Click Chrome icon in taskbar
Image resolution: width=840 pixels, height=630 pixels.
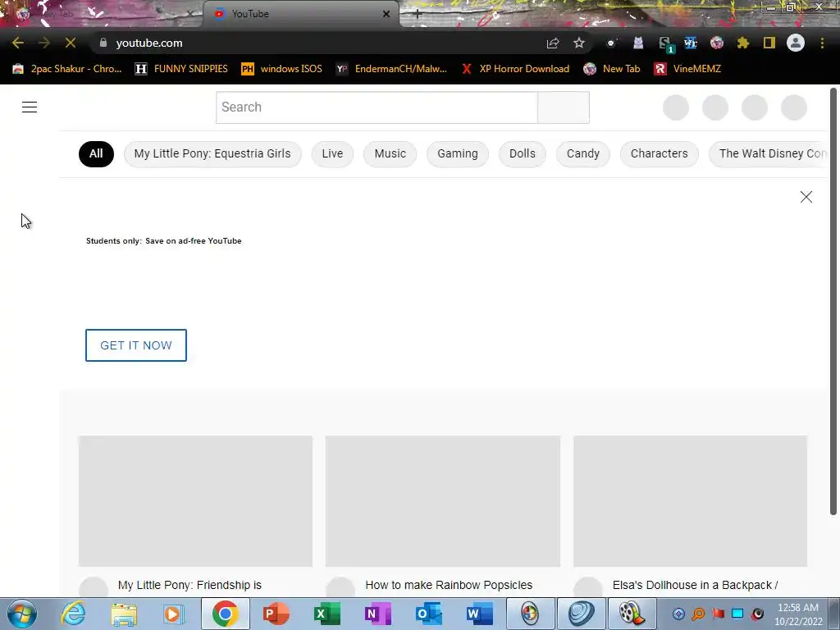[225, 614]
